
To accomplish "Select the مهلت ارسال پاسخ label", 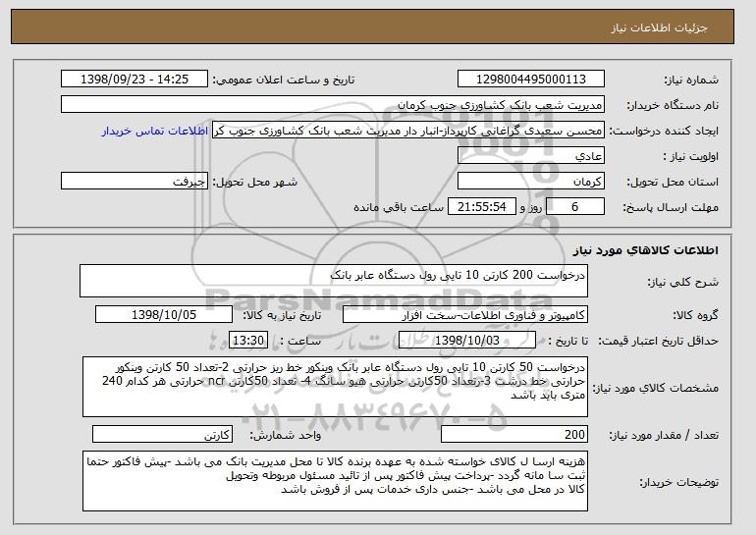I will point(671,207).
